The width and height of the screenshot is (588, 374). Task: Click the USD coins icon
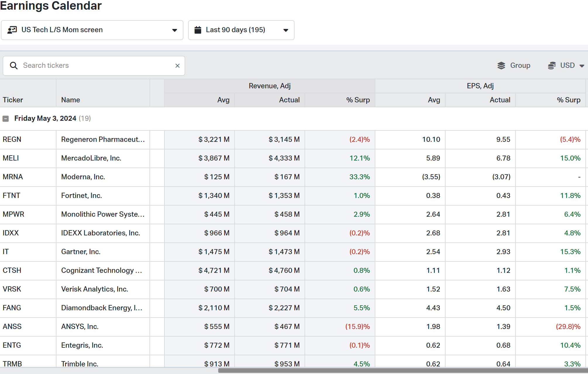(552, 66)
